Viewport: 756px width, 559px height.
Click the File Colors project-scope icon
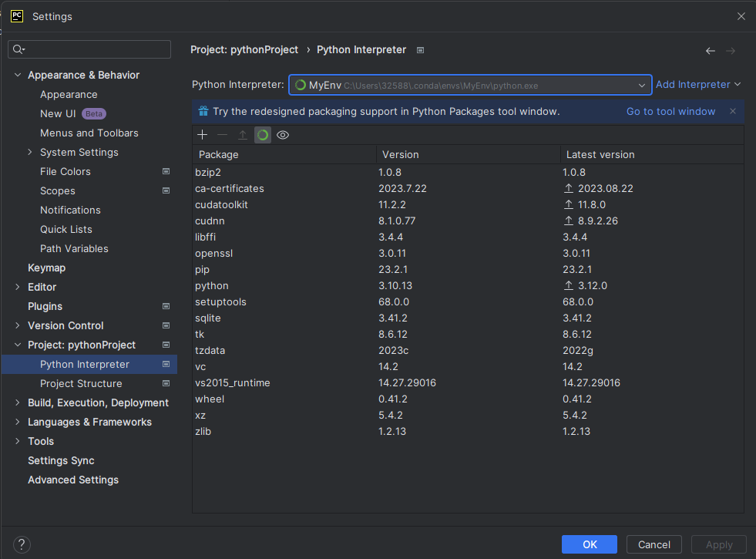pos(166,171)
